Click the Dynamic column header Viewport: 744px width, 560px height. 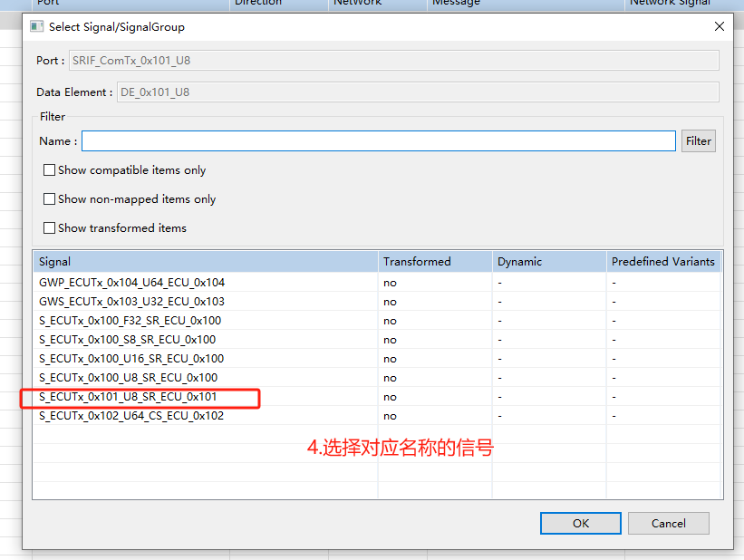click(x=548, y=262)
